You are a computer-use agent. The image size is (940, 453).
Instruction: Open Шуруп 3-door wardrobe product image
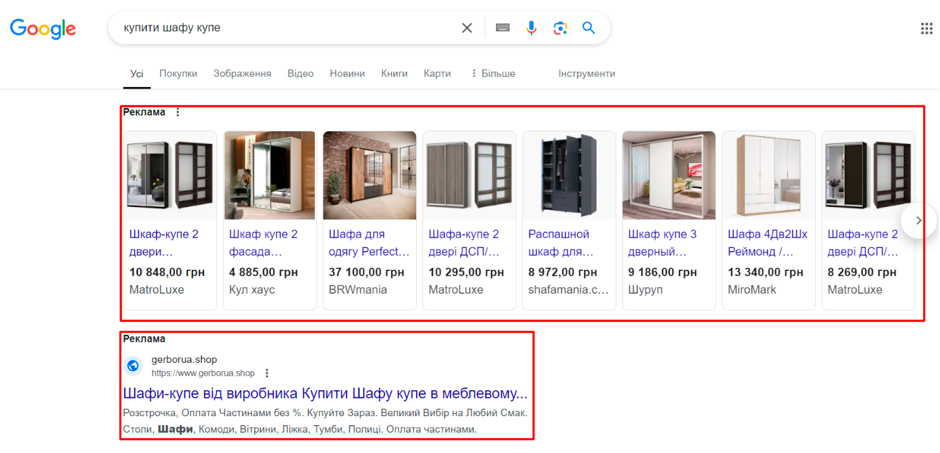click(x=668, y=175)
